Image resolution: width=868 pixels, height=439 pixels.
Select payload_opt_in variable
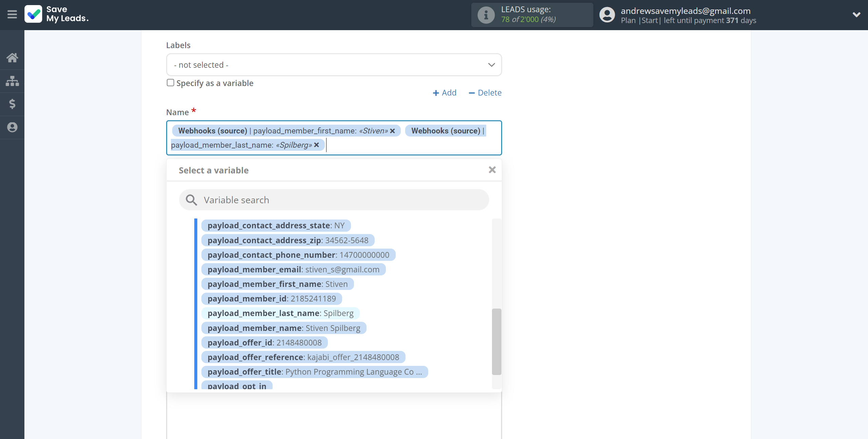[x=237, y=385]
